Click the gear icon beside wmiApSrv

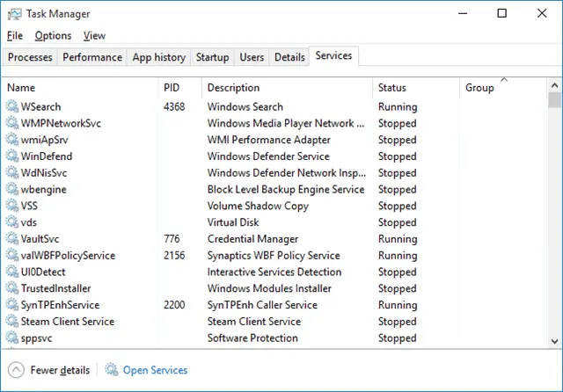(12, 140)
